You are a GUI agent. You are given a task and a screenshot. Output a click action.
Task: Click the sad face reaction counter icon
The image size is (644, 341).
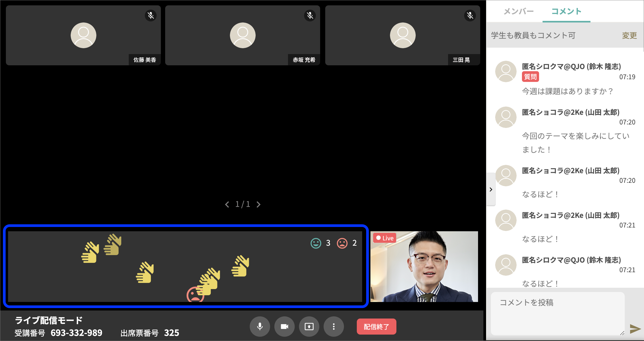pyautogui.click(x=342, y=243)
